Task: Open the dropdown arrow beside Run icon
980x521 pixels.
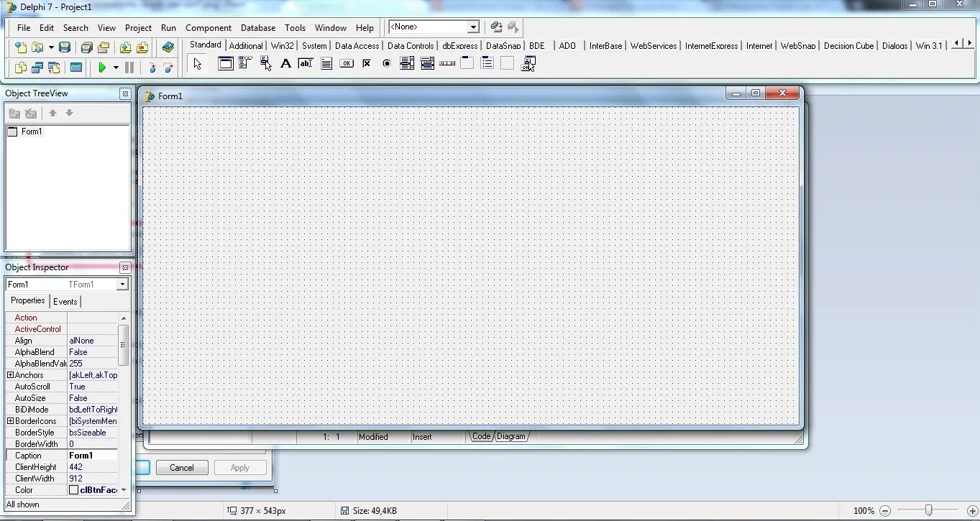Action: (116, 68)
